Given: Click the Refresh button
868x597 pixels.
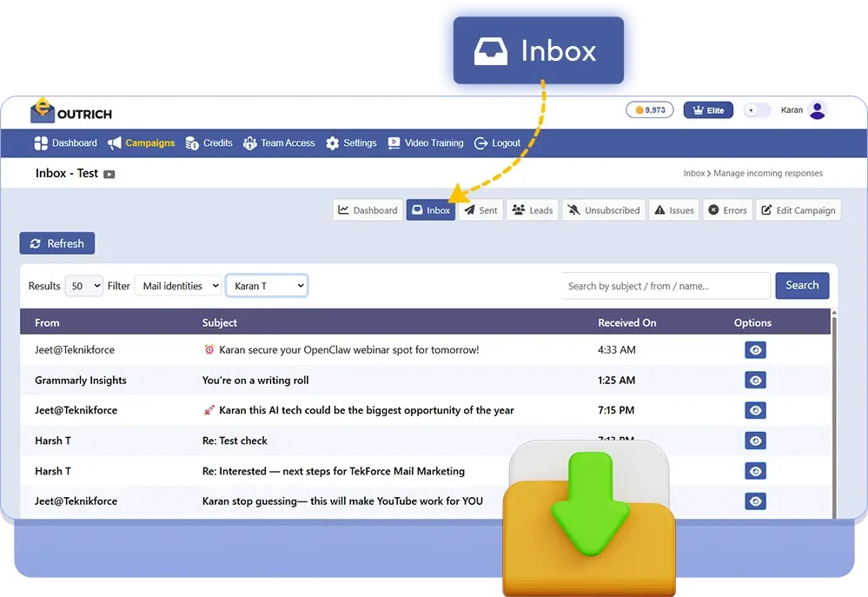Looking at the screenshot, I should point(57,243).
